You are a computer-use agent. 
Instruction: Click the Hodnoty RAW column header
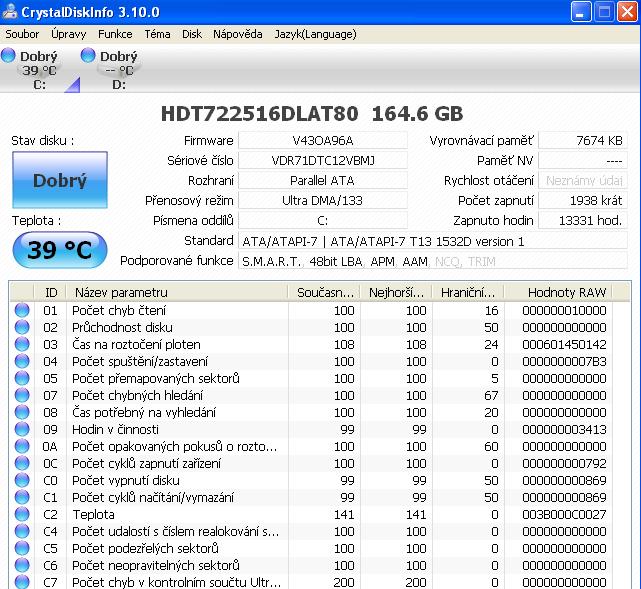pyautogui.click(x=567, y=292)
